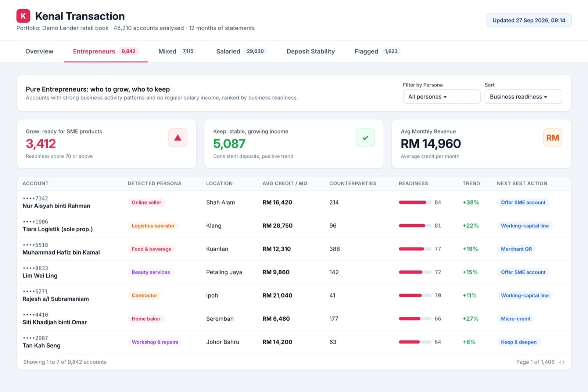The height and width of the screenshot is (392, 588).
Task: Click the Page 1 of 1,406 text
Action: pos(535,362)
